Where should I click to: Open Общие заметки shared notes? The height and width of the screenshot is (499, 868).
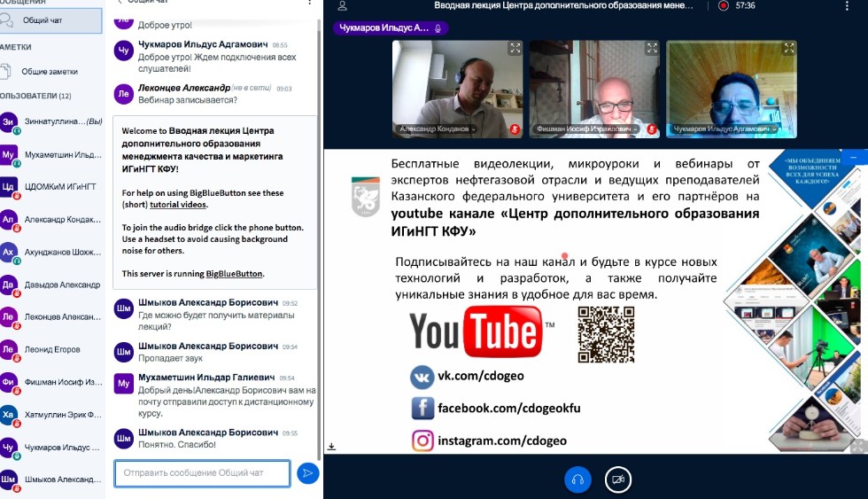pos(50,71)
